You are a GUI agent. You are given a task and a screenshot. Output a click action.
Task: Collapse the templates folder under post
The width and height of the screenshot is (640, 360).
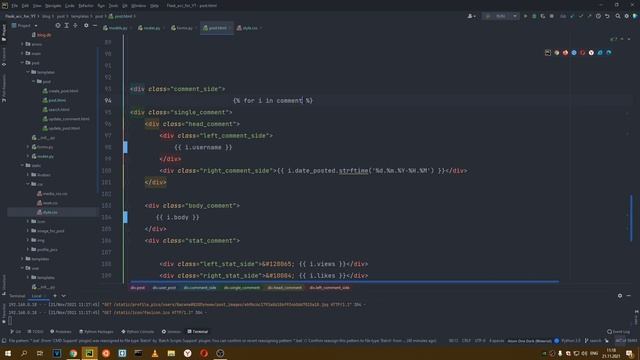point(28,72)
